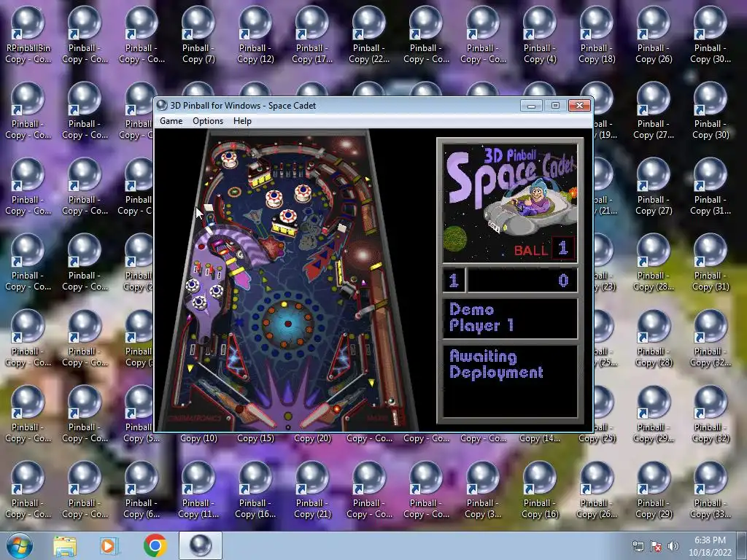
Task: Click the BALL 1 indicator
Action: tap(544, 249)
